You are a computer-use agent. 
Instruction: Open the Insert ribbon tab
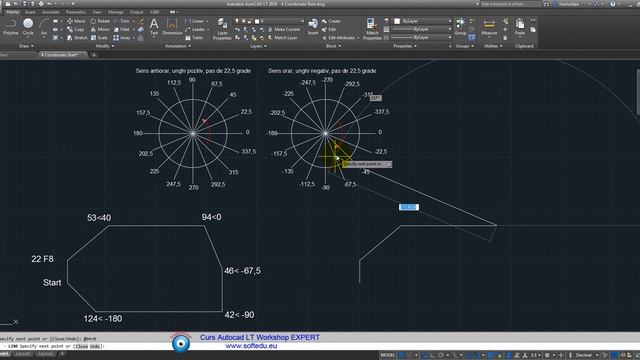[30, 12]
